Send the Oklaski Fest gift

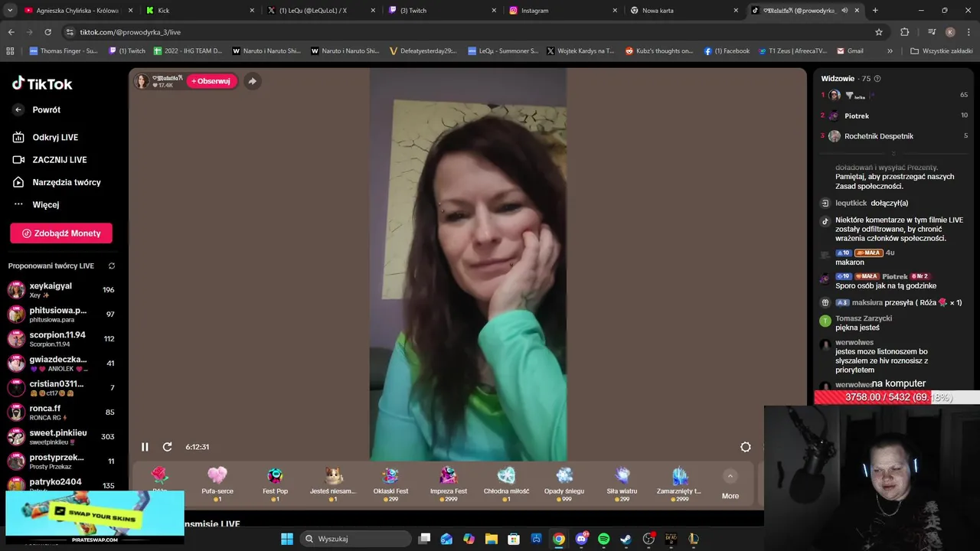coord(390,484)
